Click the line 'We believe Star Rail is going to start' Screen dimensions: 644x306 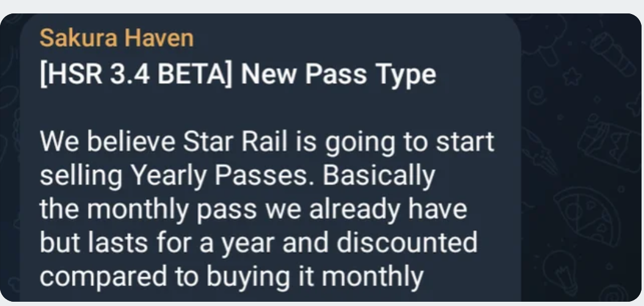pyautogui.click(x=267, y=142)
